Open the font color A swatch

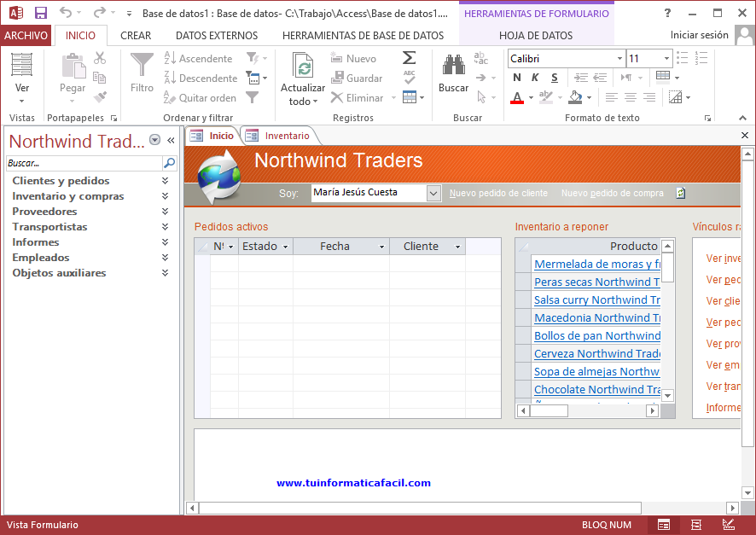point(517,98)
